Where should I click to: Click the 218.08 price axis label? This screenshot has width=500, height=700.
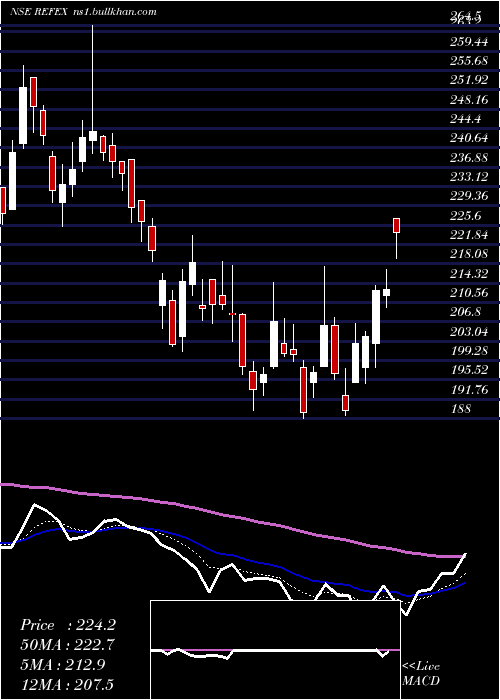click(468, 254)
